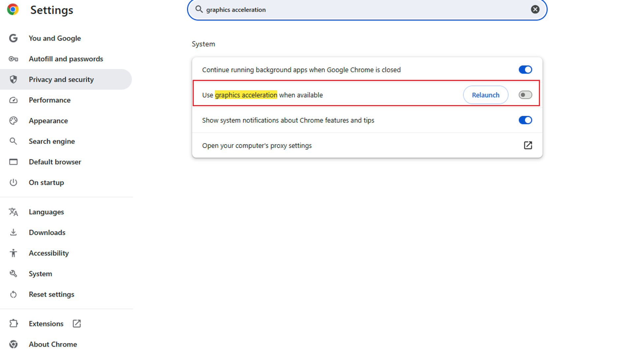Go to Autofill and passwords section

pos(66,59)
